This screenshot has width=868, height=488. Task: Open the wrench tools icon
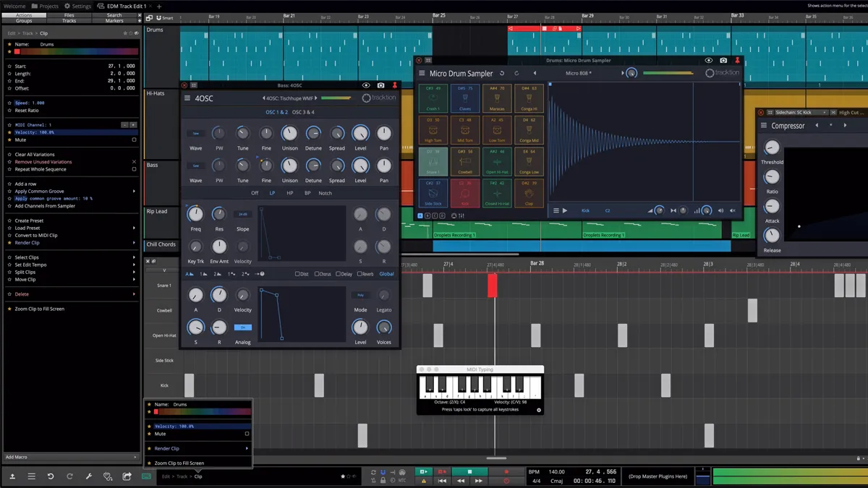89,476
